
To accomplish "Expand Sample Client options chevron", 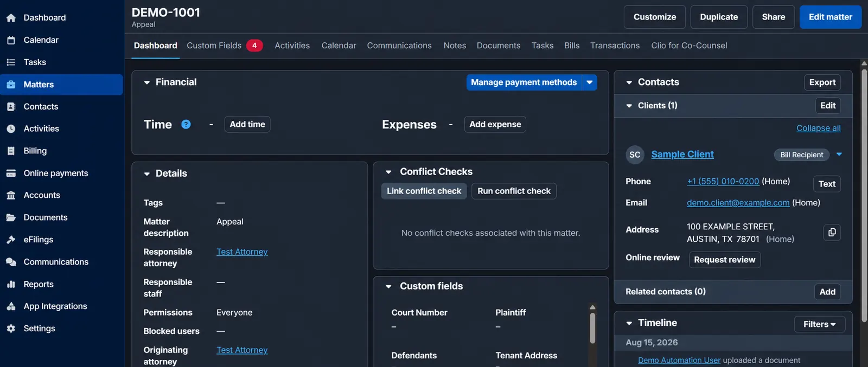I will [x=839, y=154].
